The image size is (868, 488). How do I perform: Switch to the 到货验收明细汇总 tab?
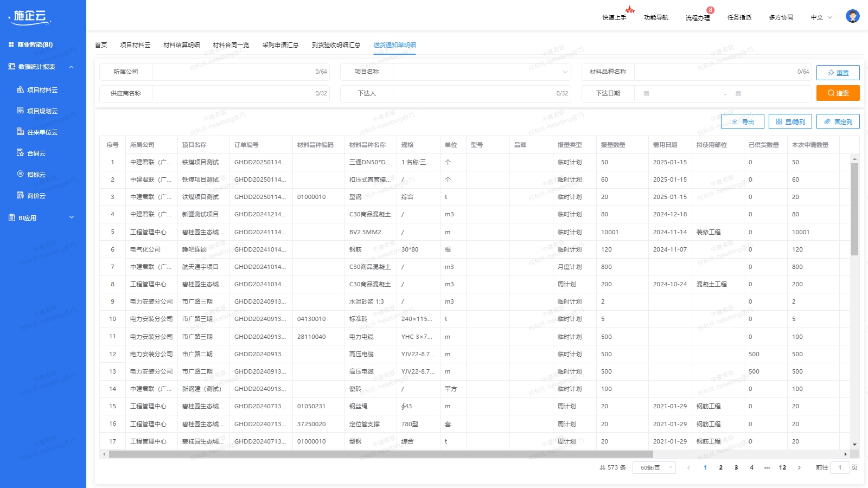(x=336, y=45)
